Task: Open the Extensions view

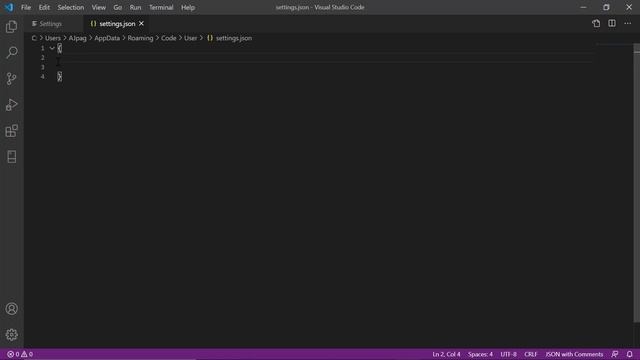Action: coord(11,131)
